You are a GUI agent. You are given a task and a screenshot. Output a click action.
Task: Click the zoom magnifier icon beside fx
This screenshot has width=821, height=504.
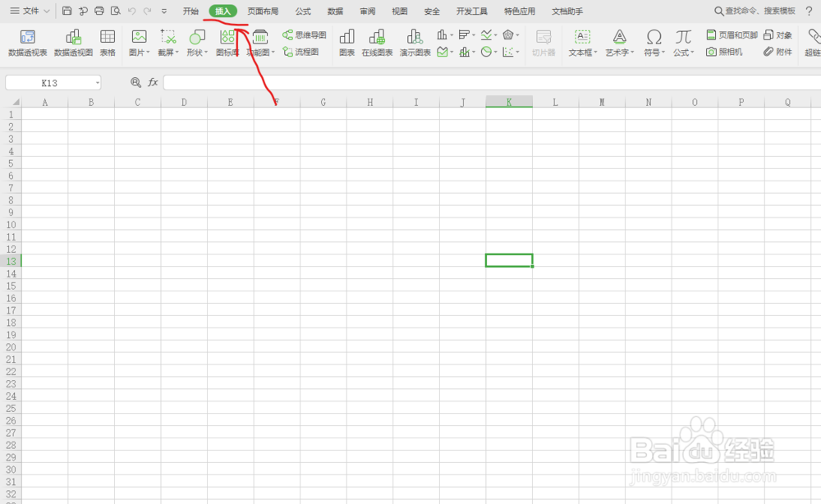[135, 82]
